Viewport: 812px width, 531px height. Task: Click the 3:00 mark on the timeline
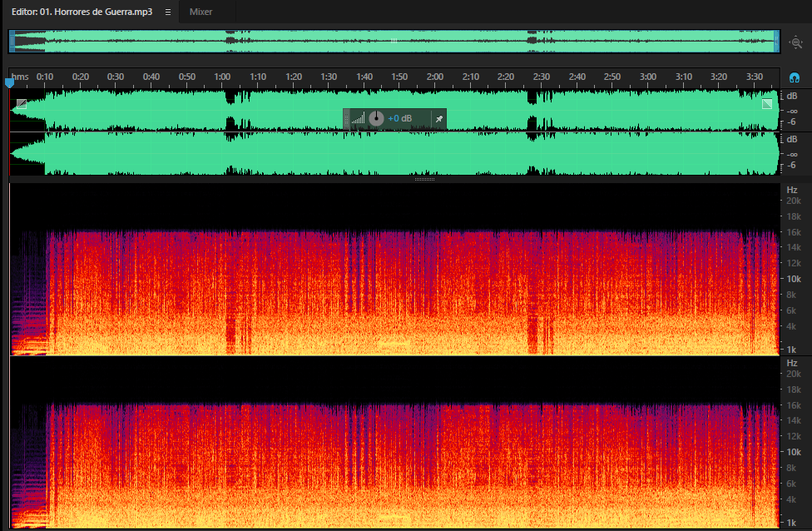(648, 77)
